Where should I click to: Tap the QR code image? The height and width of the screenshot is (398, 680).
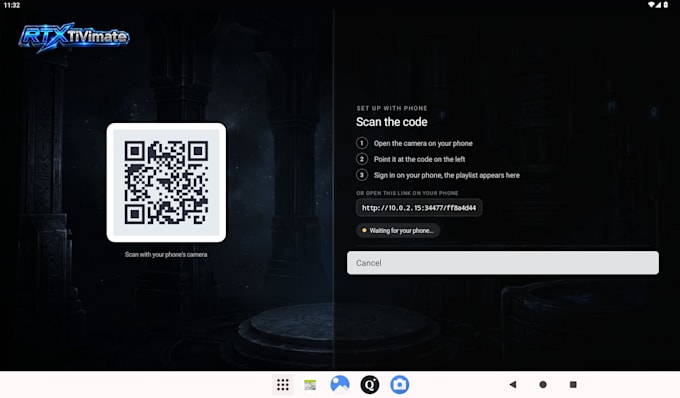166,183
